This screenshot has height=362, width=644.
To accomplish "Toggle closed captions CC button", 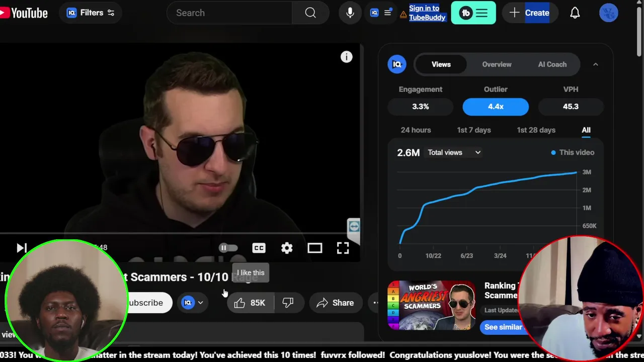I will point(259,248).
